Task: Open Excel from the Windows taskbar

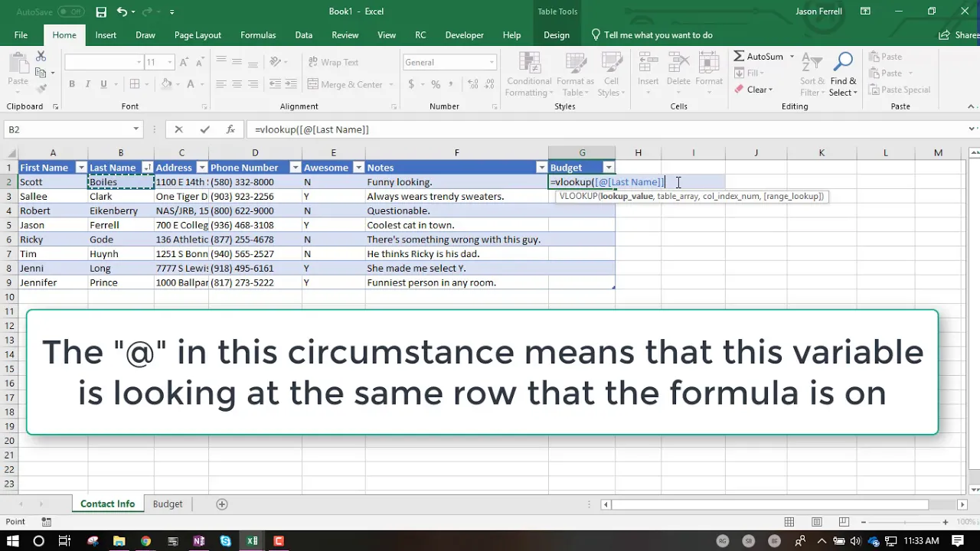Action: [x=252, y=541]
